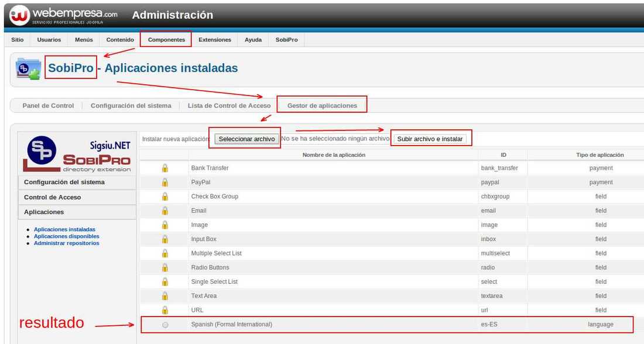
Task: Select radio button for Spanish (Formal International)
Action: pos(165,325)
